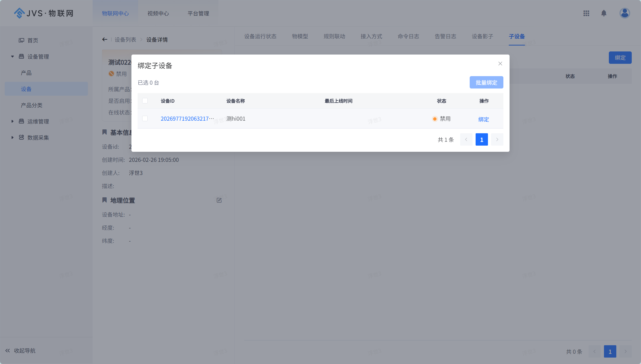Switch to the 视频中心 tab
Screen dimensions: 641x364
pyautogui.click(x=158, y=13)
